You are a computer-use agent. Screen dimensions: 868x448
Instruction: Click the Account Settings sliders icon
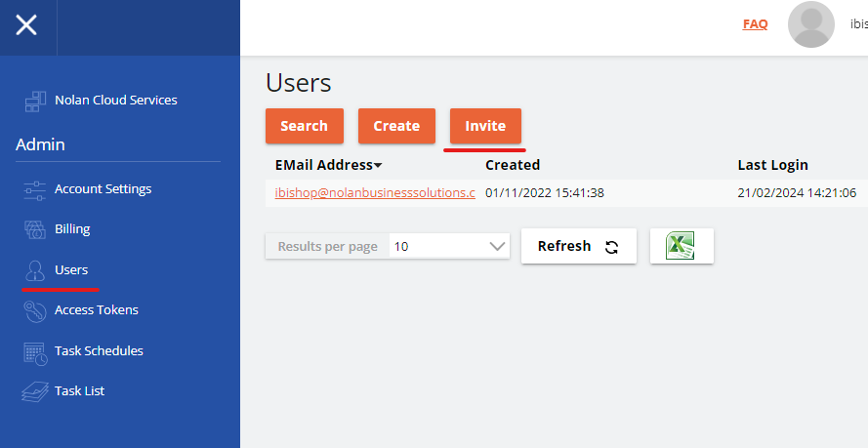(x=35, y=189)
